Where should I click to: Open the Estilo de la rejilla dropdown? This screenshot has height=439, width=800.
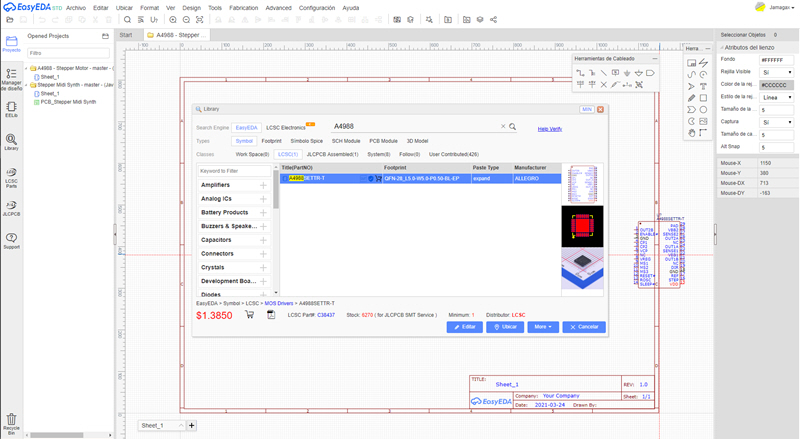click(x=777, y=97)
